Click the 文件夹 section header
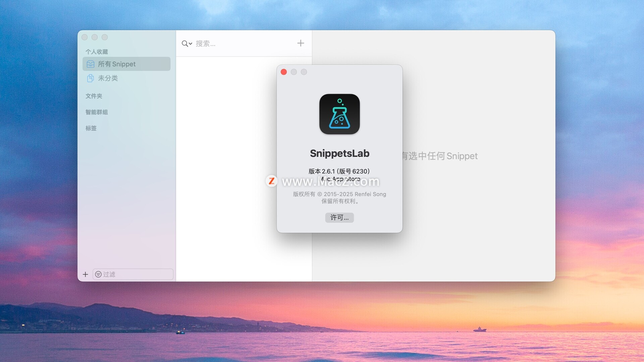 coord(94,96)
